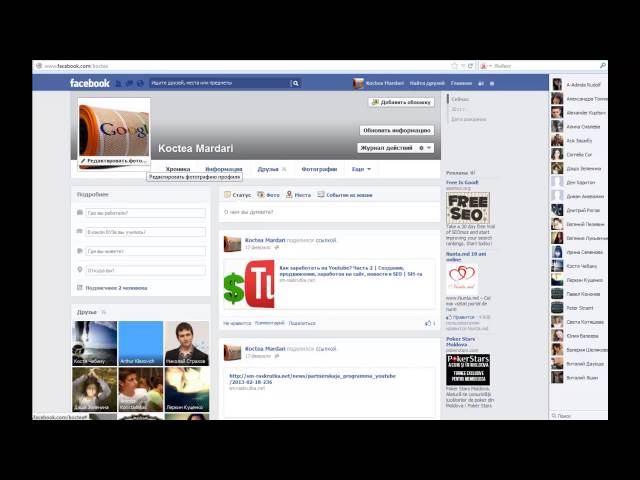Expand the Еще dropdown tab
640x480 pixels.
pos(361,169)
